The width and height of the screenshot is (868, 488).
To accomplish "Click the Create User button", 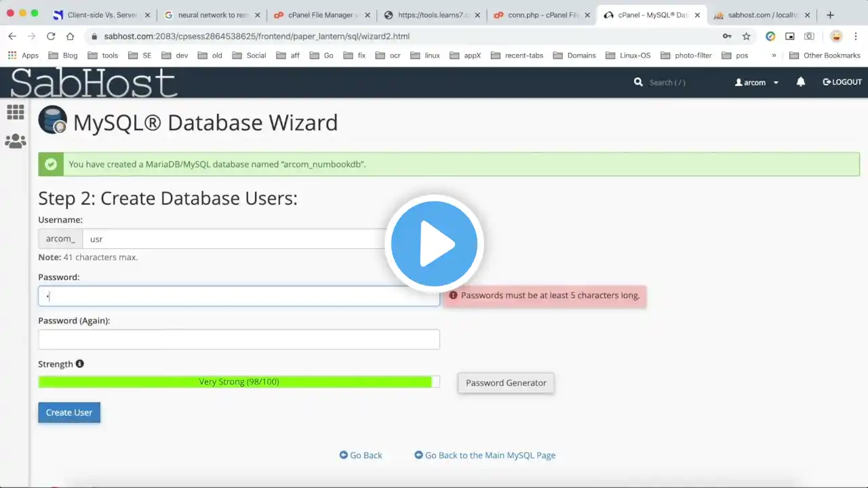I will click(69, 412).
